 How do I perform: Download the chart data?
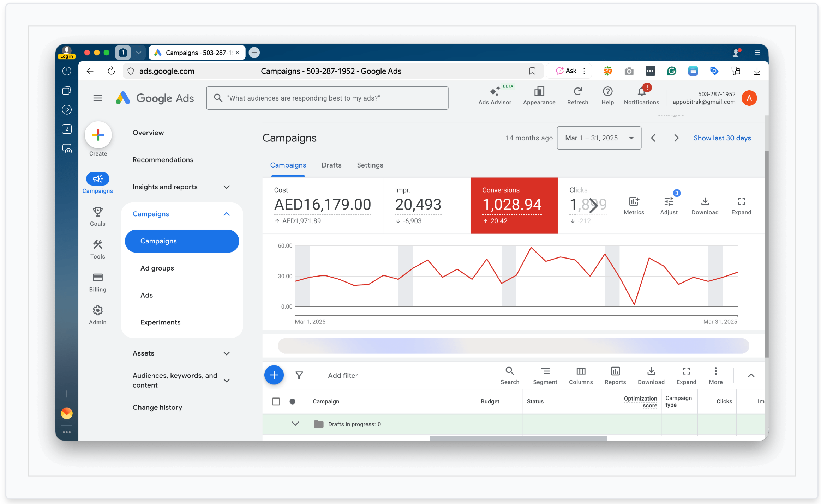click(x=705, y=206)
